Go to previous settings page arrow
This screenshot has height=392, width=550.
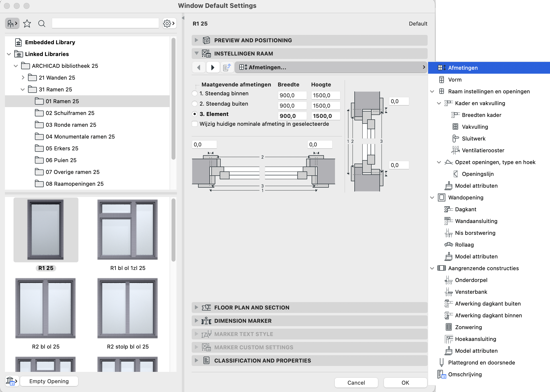coord(199,67)
